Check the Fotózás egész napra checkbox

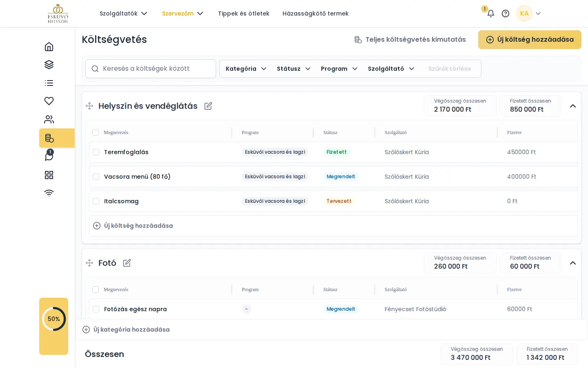point(96,309)
